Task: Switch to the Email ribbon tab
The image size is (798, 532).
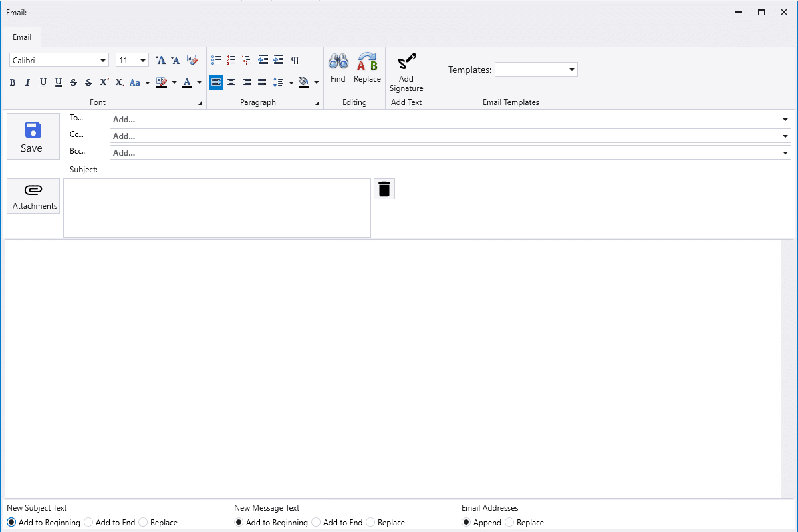Action: 21,37
